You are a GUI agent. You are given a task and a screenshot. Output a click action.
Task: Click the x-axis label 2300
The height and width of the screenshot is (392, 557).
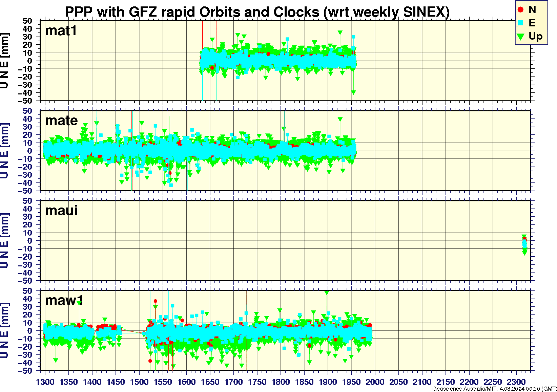tap(516, 382)
